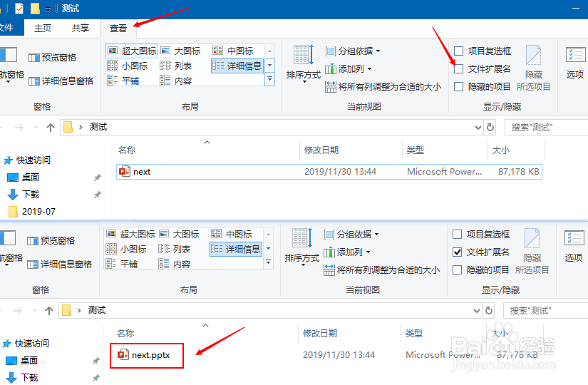Check 项目复选框 in the upper window
The width and height of the screenshot is (588, 385).
(458, 51)
